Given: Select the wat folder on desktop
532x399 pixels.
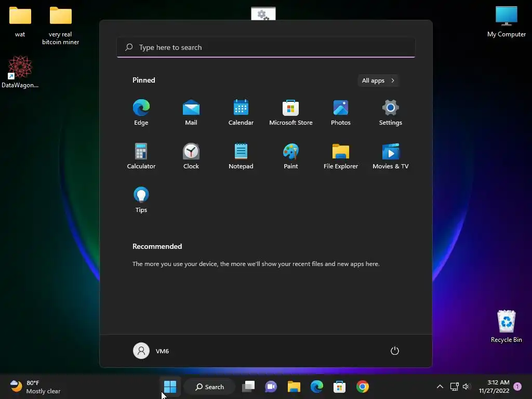Looking at the screenshot, I should 20,22.
